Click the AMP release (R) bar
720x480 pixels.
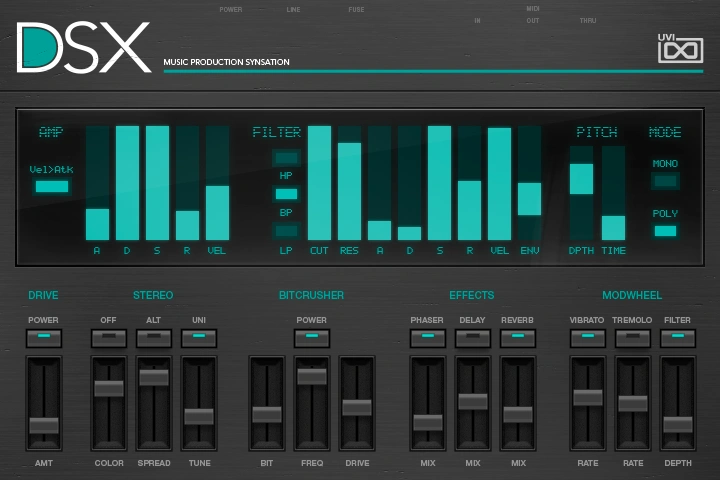[187, 183]
